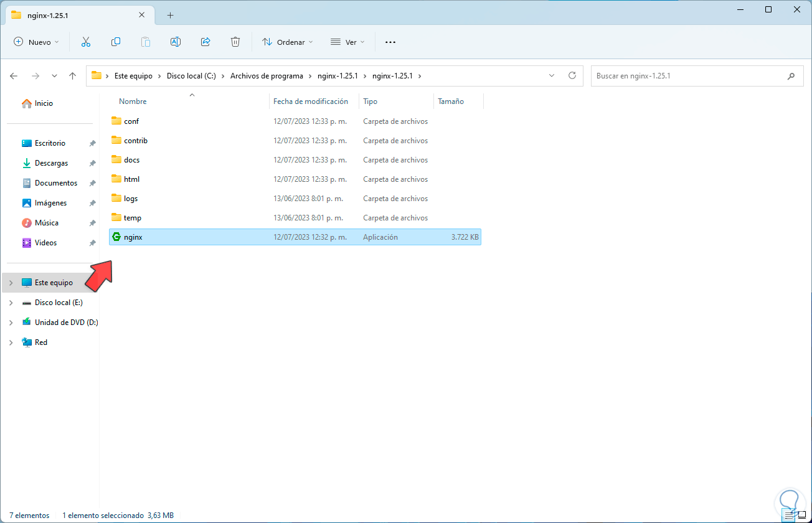Expand the Unidad de DVD (D:) node
812x523 pixels.
tap(11, 323)
